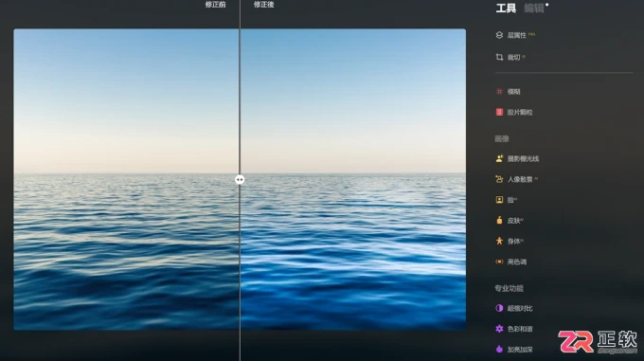Switch to the 工具 tab
Viewport: 644px width, 361px height.
(x=506, y=9)
